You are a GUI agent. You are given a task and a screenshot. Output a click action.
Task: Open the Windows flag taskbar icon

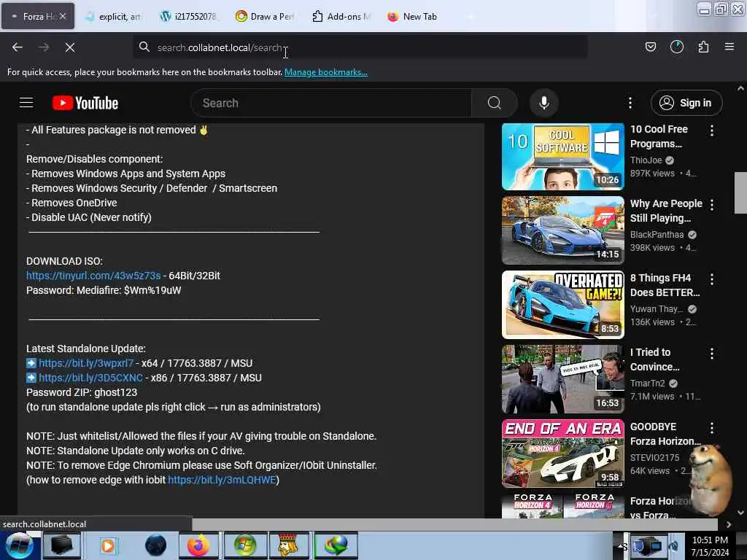click(x=244, y=545)
